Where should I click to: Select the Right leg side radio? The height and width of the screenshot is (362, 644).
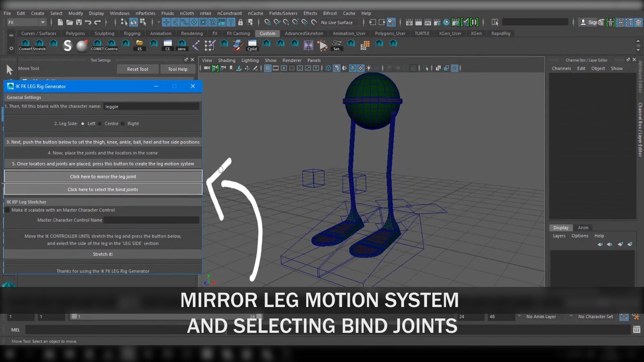(123, 124)
